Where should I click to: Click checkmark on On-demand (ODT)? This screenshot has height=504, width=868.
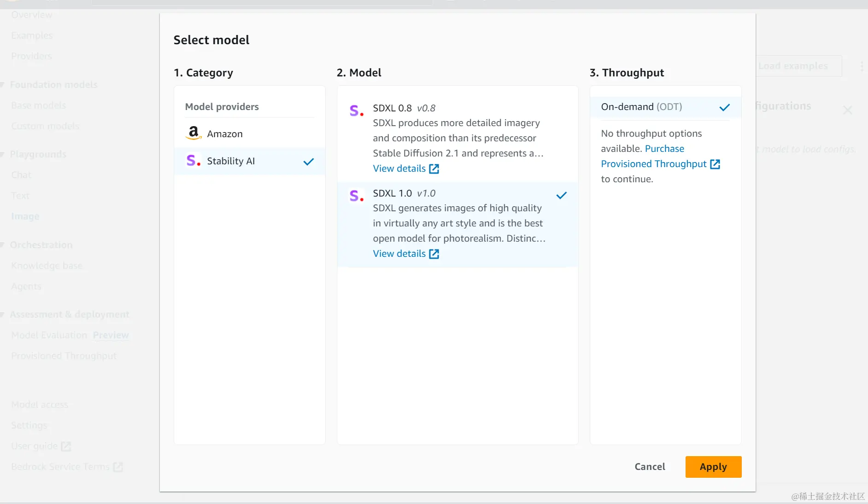click(x=725, y=107)
